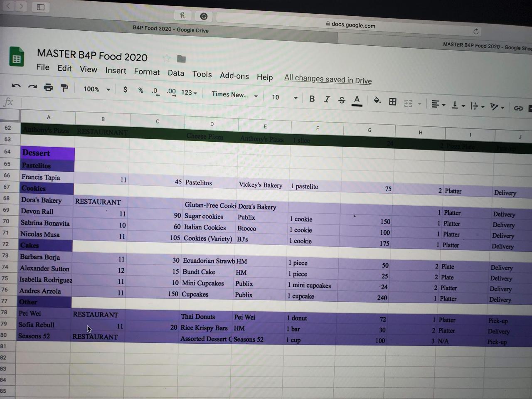Select the Thai Donuts cell
The image size is (532, 399).
click(x=207, y=317)
